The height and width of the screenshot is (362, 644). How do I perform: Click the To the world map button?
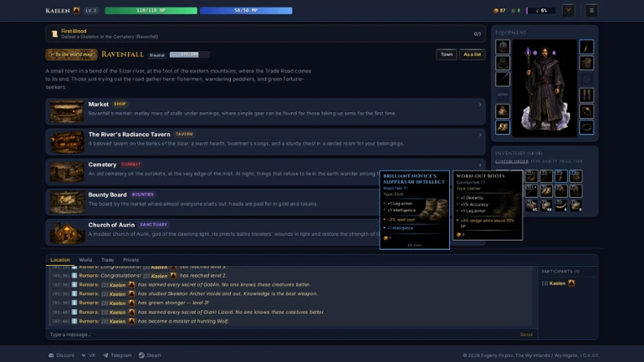72,55
